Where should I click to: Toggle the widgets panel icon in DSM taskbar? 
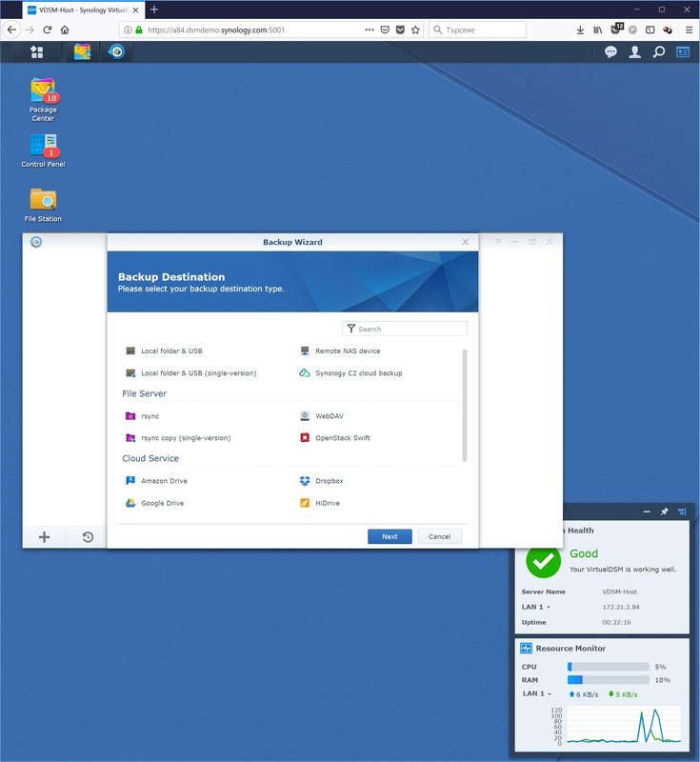coord(683,52)
